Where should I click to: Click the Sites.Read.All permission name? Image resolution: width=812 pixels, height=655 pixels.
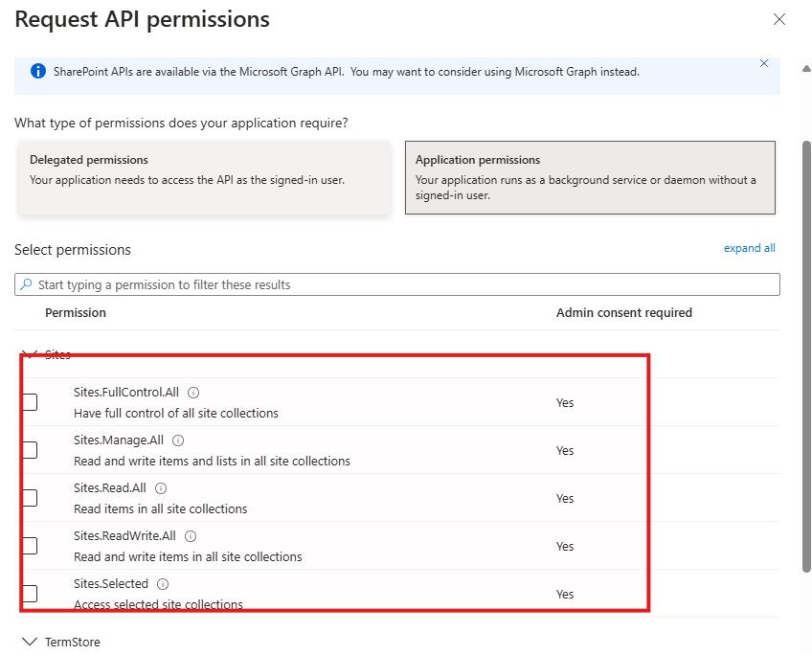[x=110, y=487]
